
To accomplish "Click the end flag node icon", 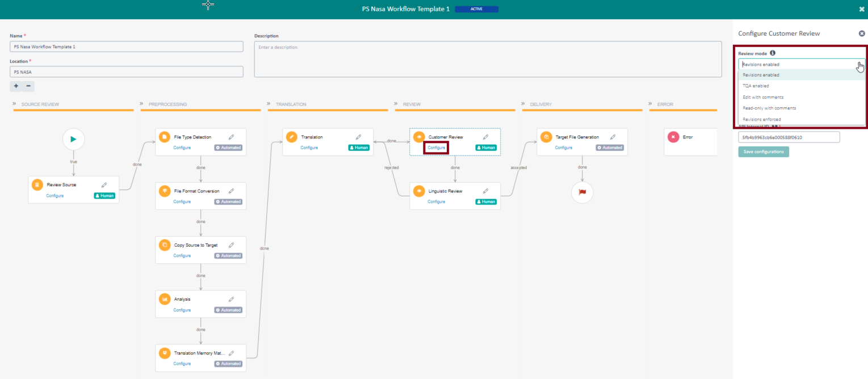I will click(x=582, y=192).
